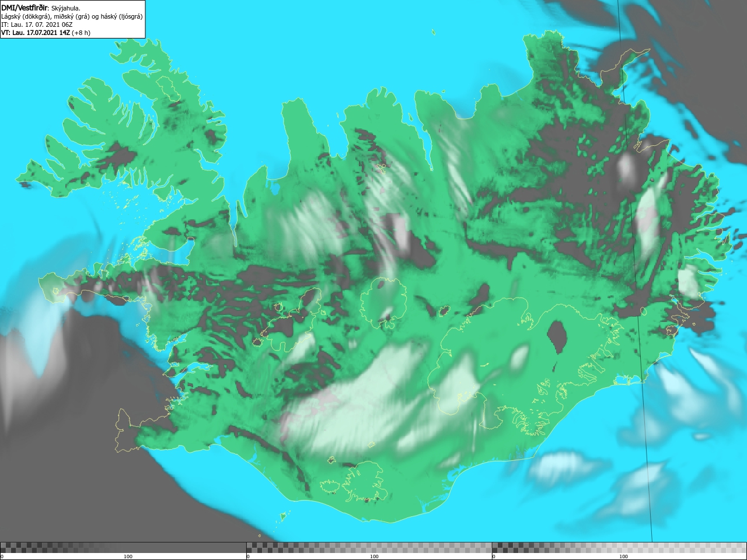Click the "DMI/Vestfirðir: Skýjahula." title line
747x560 pixels.
(x=41, y=8)
